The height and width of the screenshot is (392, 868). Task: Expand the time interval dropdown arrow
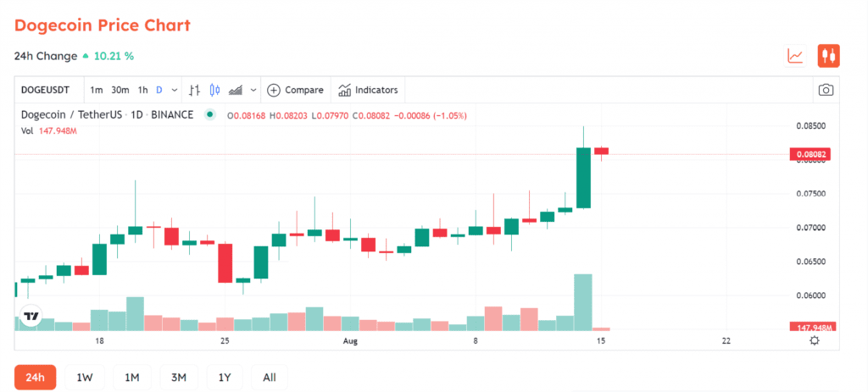pos(175,90)
